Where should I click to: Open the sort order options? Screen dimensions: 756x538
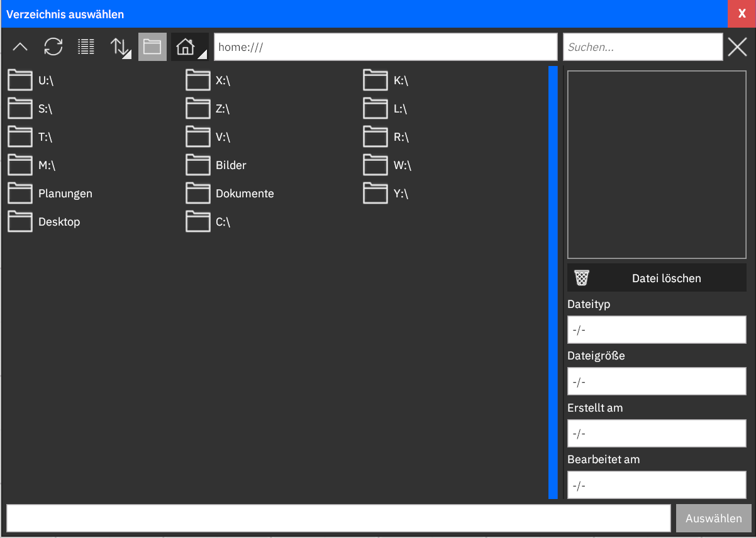120,47
